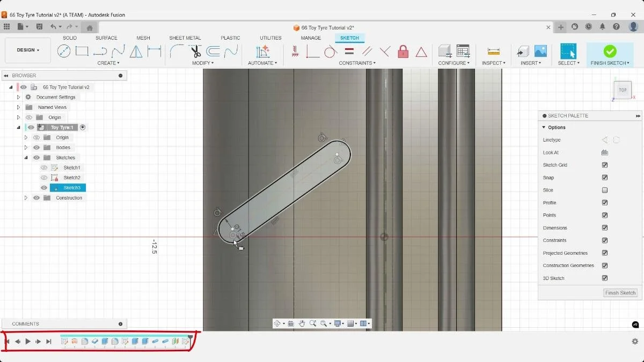Click the Insert Derive icon
The image size is (644, 362).
point(522,51)
